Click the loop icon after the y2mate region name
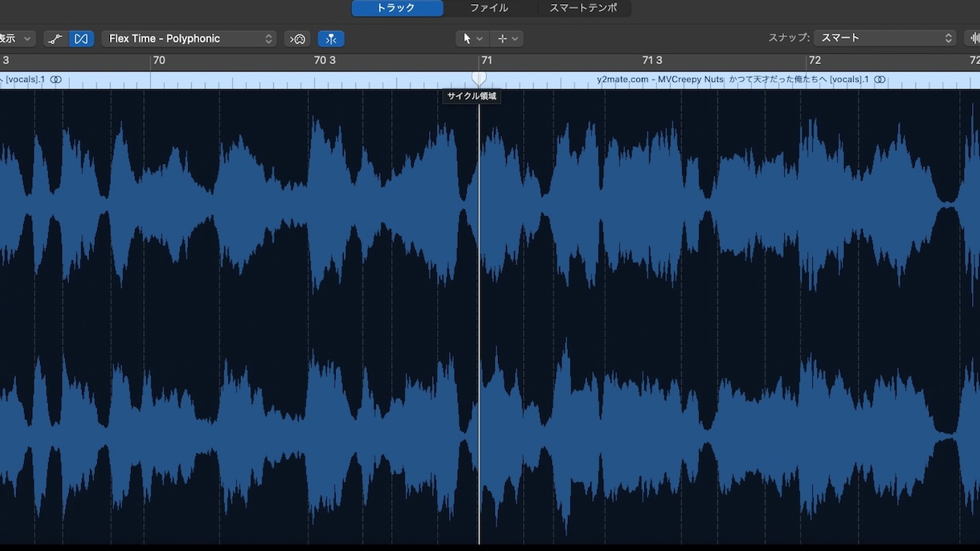Screen dimensions: 980x551 [880, 80]
